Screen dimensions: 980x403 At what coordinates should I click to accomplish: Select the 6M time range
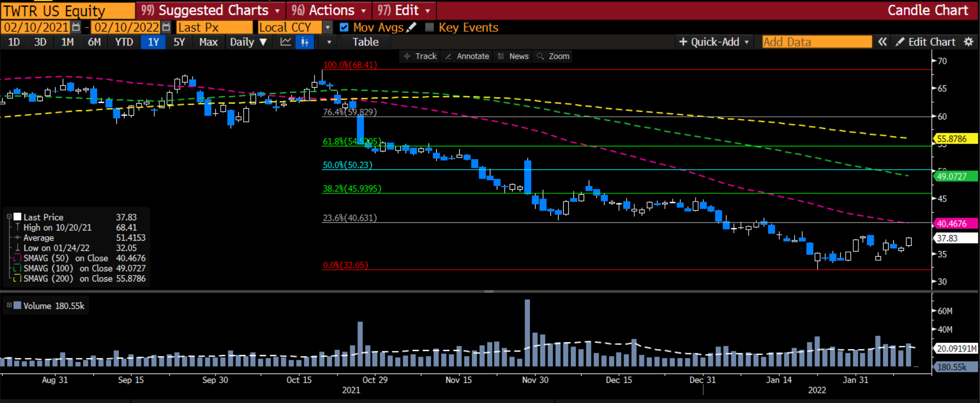(94, 42)
